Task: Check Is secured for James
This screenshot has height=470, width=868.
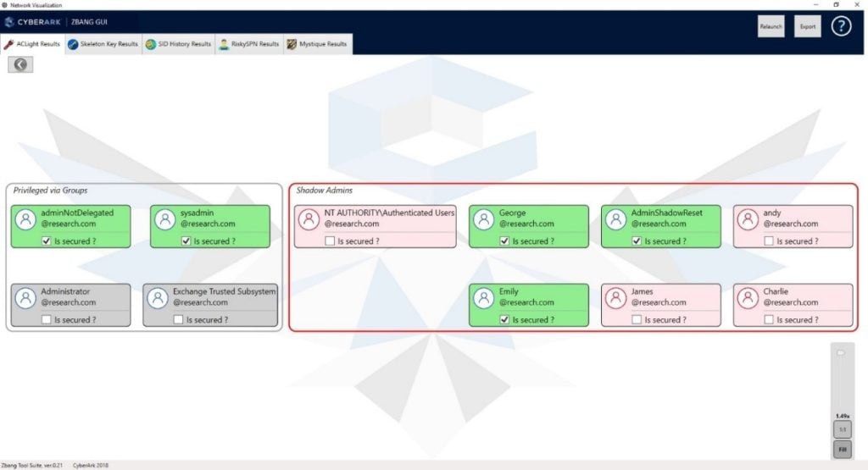Action: click(x=637, y=319)
